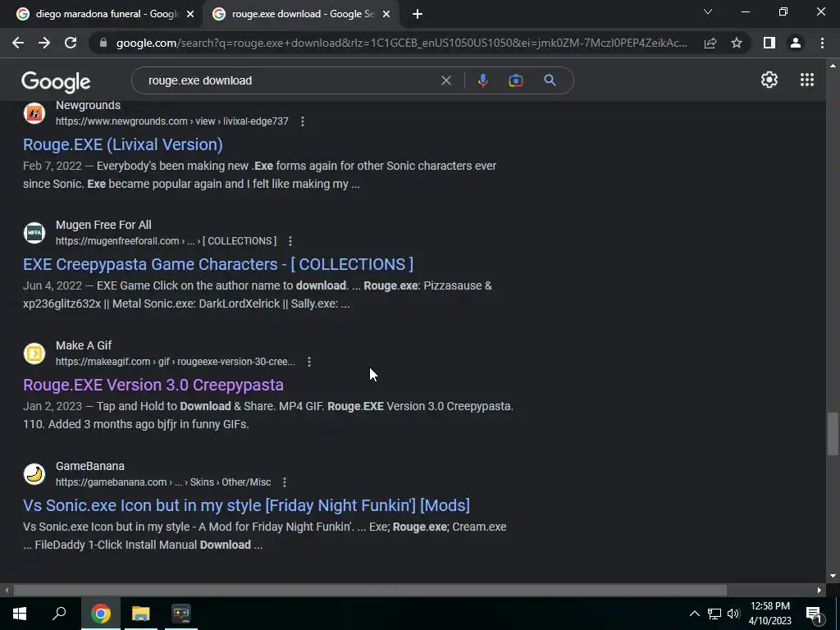Click horizontal scrollbar right arrow
Screen dimensions: 840x630
pos(819,591)
